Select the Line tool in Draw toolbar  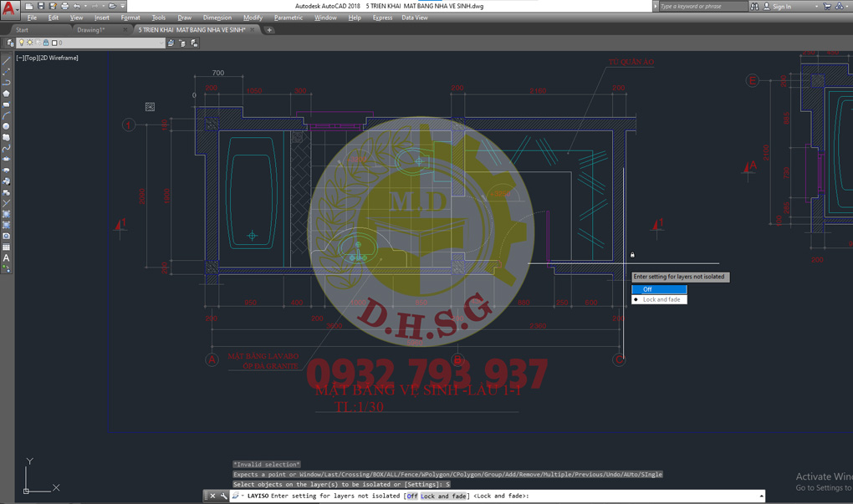(7, 60)
